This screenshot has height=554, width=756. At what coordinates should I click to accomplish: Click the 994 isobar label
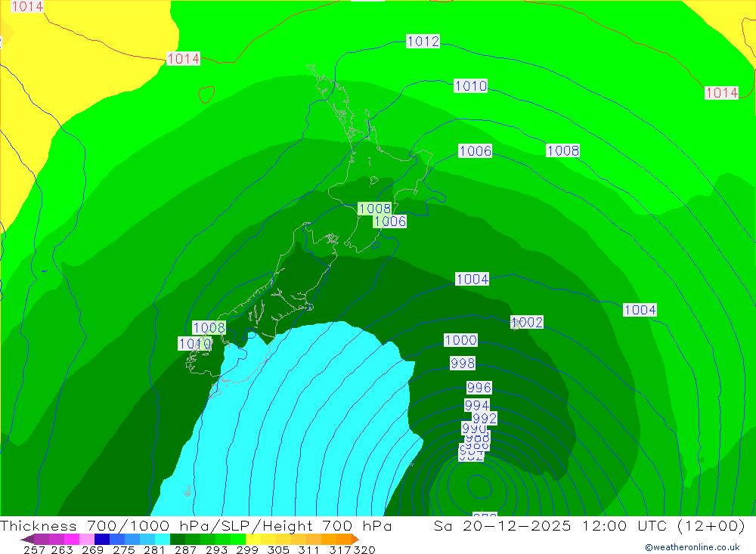pos(476,406)
